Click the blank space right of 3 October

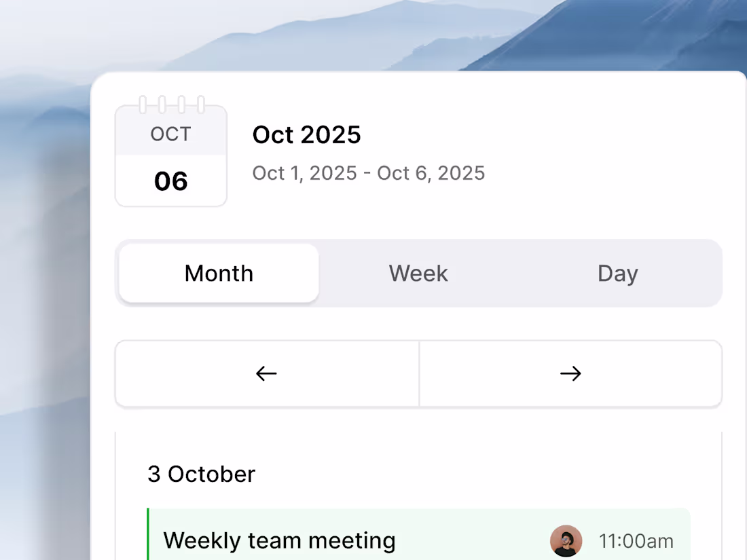tap(475, 474)
